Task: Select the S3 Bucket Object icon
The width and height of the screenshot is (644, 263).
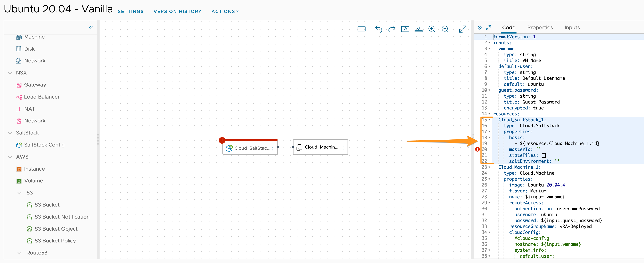Action: click(x=29, y=229)
